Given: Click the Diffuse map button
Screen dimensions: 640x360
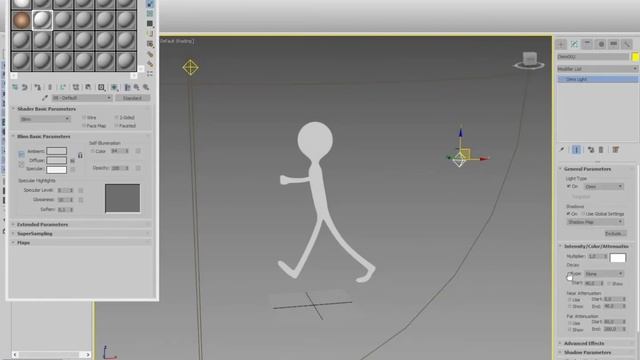Looking at the screenshot, I should (72, 160).
